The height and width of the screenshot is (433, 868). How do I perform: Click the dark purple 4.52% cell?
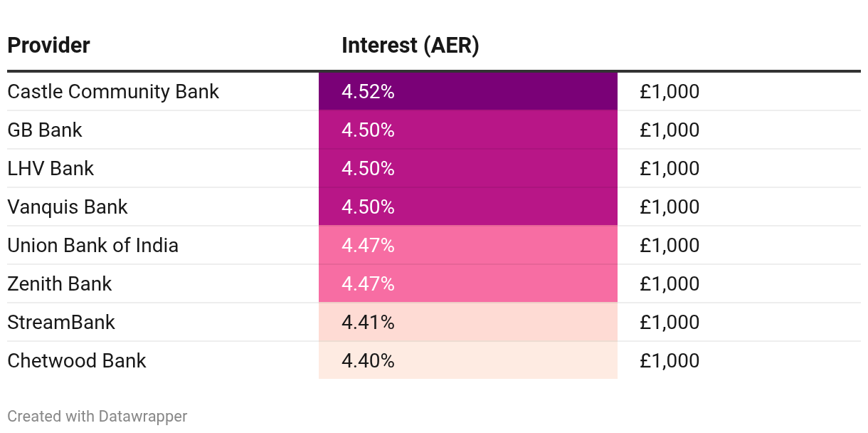[467, 92]
